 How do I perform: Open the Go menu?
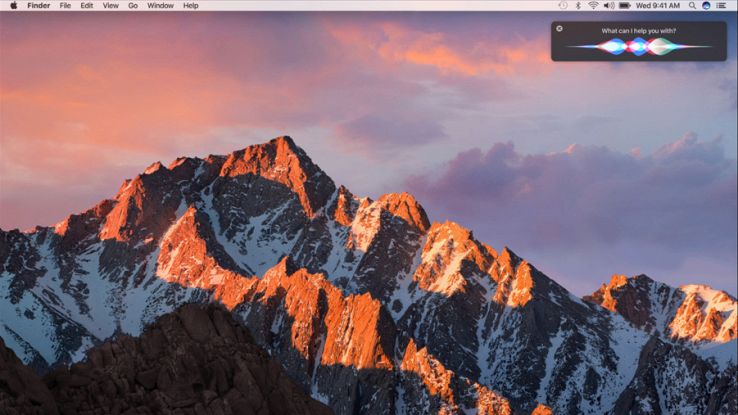pyautogui.click(x=133, y=6)
